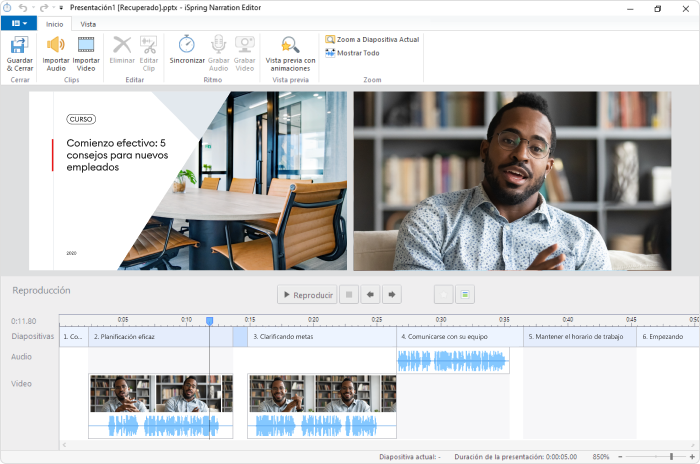
Task: Click the slide preview image
Action: [188, 181]
